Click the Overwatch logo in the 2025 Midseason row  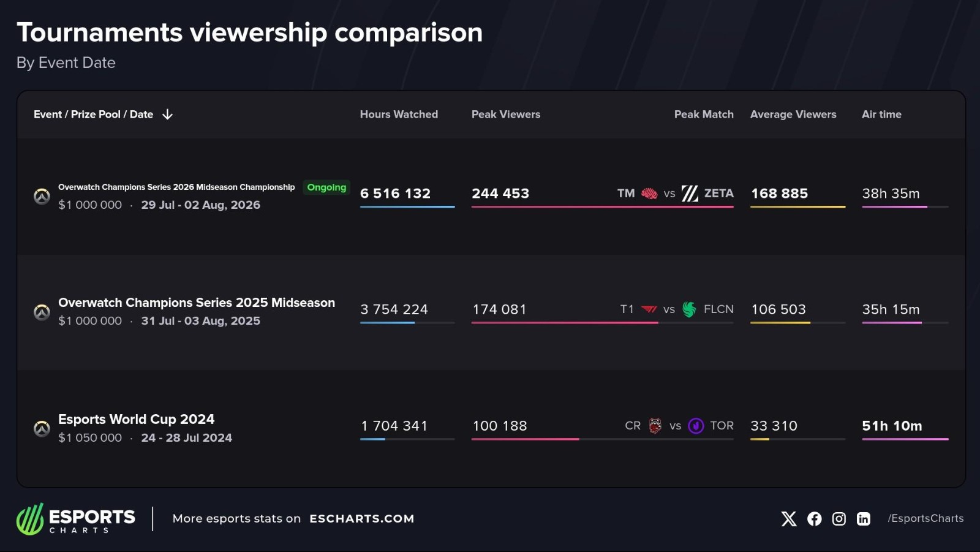(x=42, y=312)
